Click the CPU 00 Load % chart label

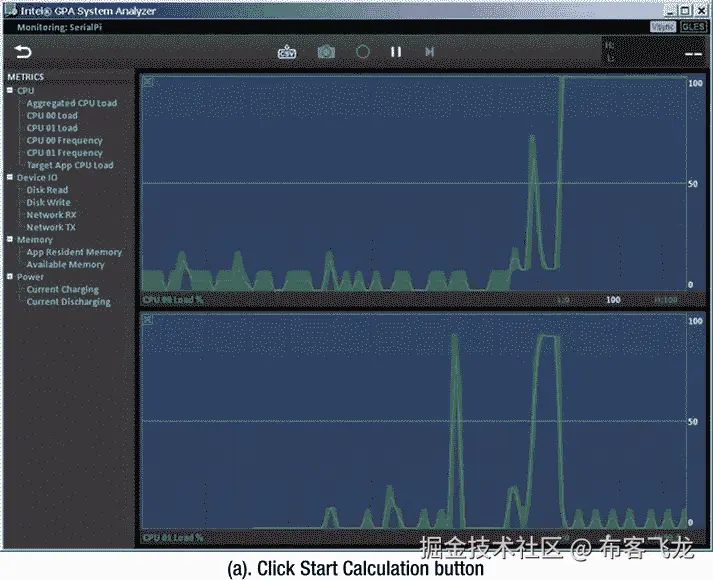[172, 300]
